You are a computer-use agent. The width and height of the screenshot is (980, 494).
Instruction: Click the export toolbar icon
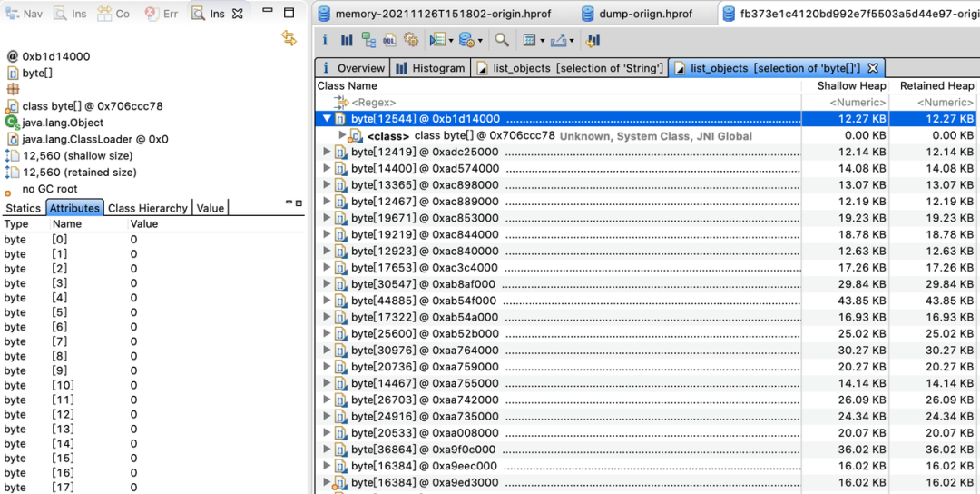click(558, 40)
